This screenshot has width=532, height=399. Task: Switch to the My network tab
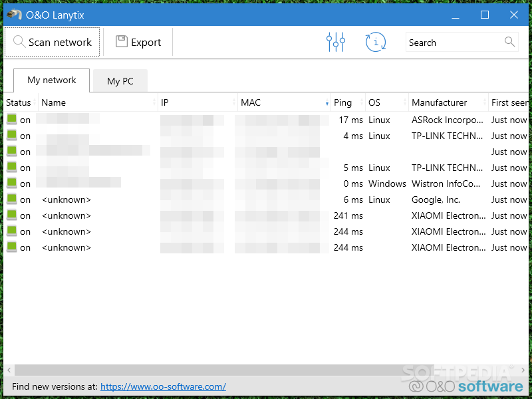[52, 80]
